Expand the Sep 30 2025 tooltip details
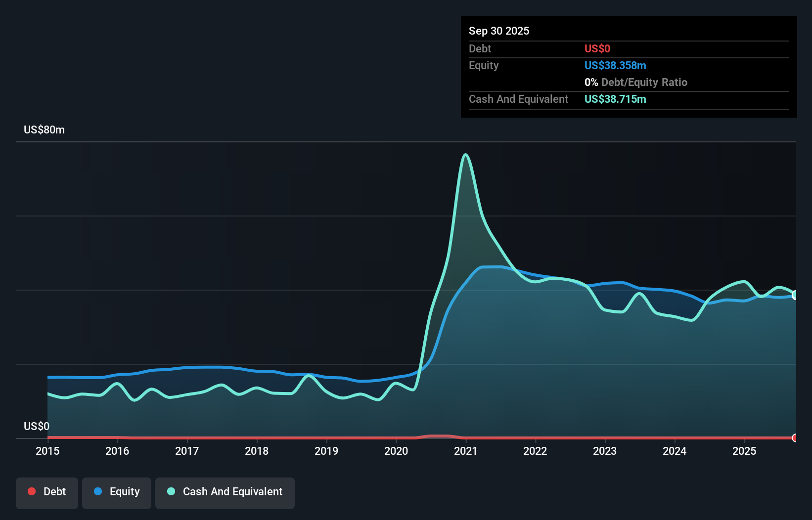This screenshot has width=812, height=520. (x=499, y=31)
